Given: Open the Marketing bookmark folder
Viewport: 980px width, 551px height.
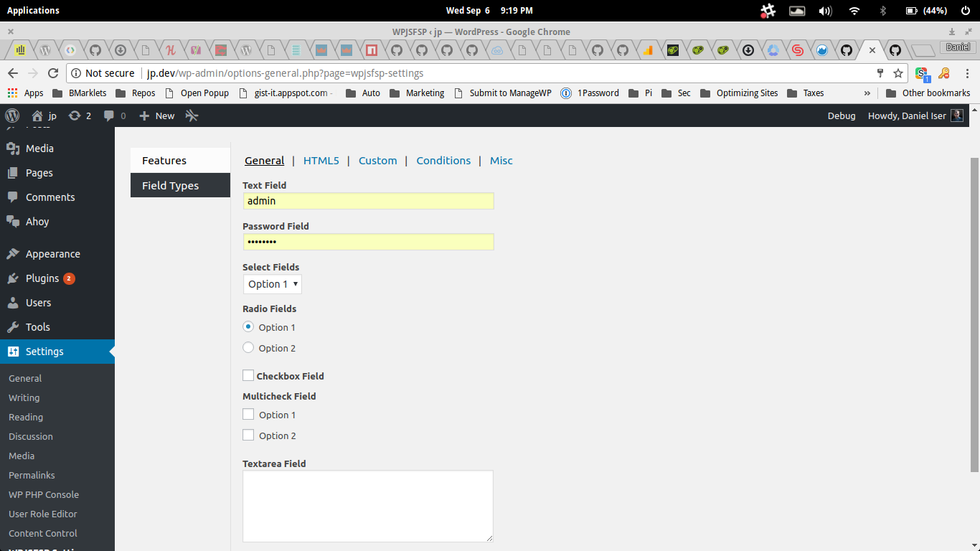Looking at the screenshot, I should point(417,93).
